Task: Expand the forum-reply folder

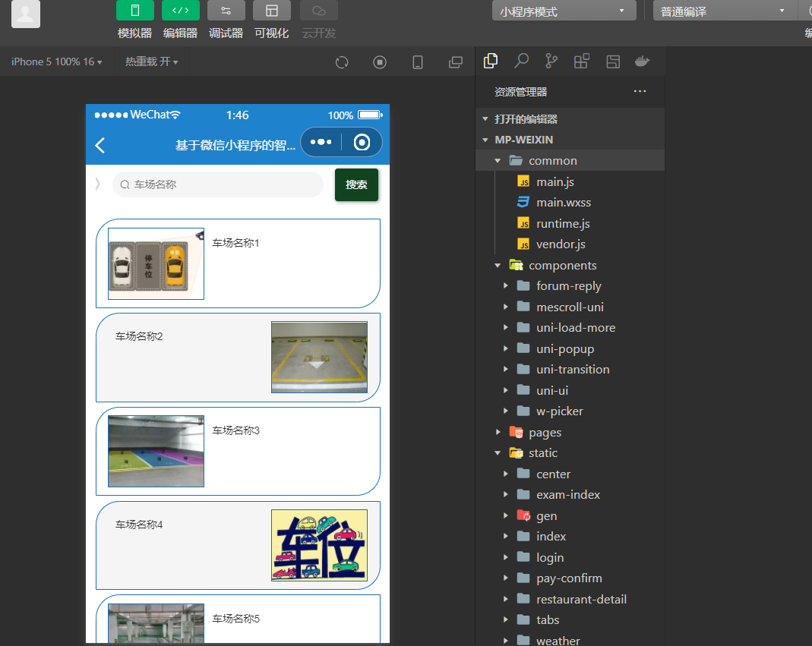Action: point(570,285)
